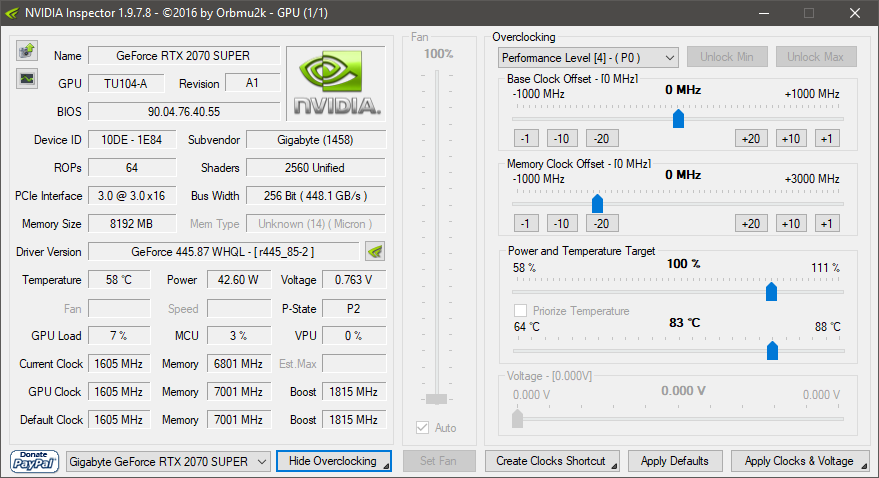Screen dimensions: 879x478
Task: Click the Memory Clock Offset +1 button
Action: (x=827, y=224)
